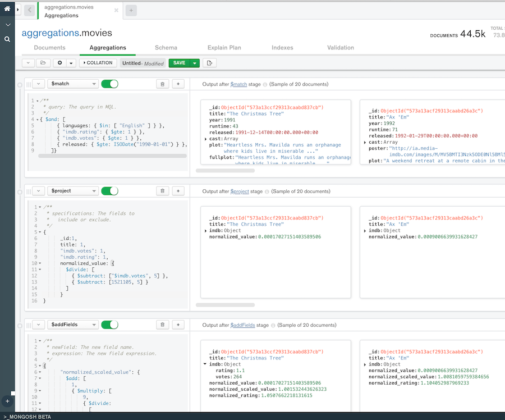This screenshot has height=420, width=505.
Task: Switch to the Explain Plan tab
Action: (224, 48)
